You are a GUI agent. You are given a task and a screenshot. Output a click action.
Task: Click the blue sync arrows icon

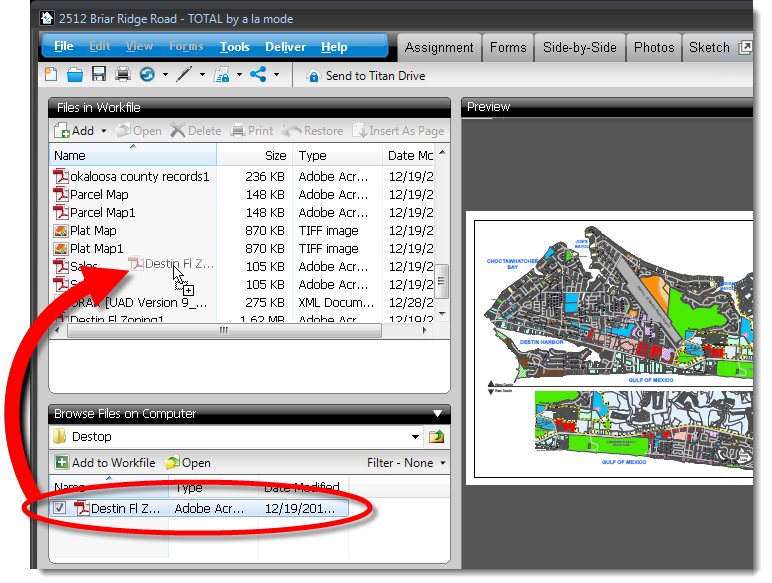pos(147,75)
